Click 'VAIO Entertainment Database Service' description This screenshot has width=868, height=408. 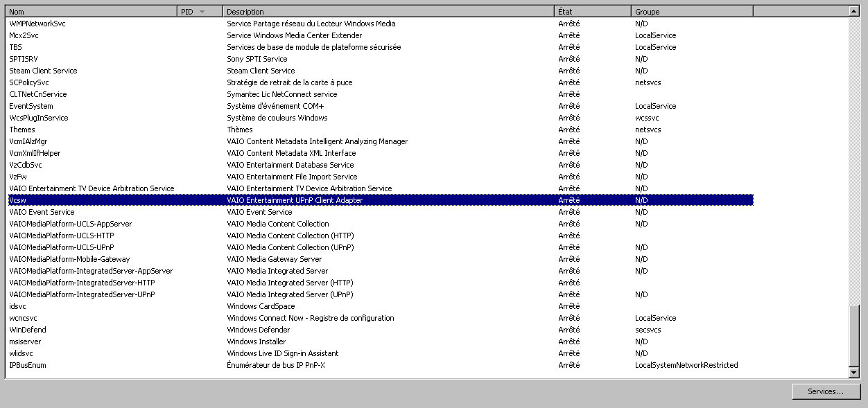pos(290,165)
